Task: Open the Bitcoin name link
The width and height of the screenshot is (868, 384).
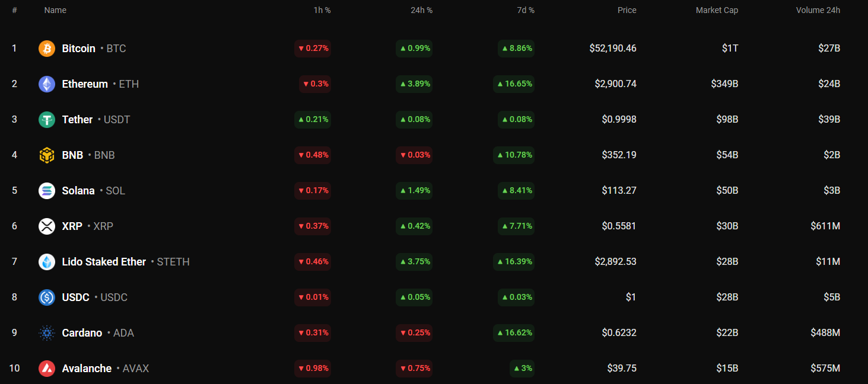Action: [79, 49]
